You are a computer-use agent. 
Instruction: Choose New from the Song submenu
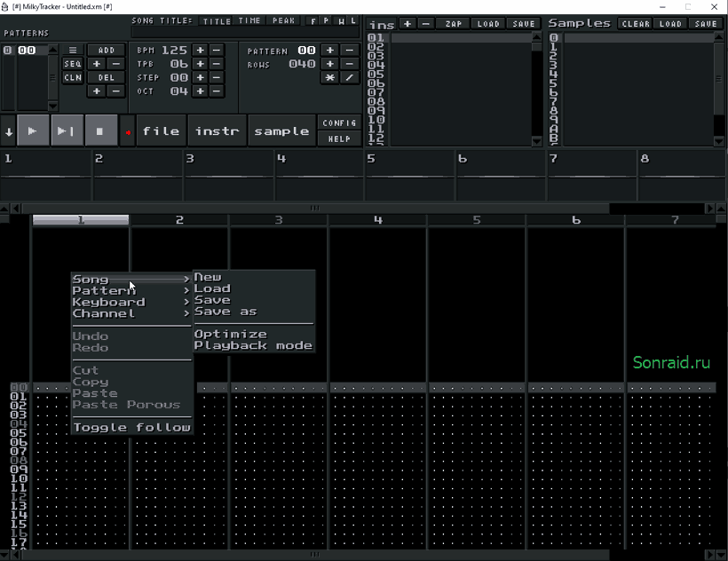click(x=254, y=277)
